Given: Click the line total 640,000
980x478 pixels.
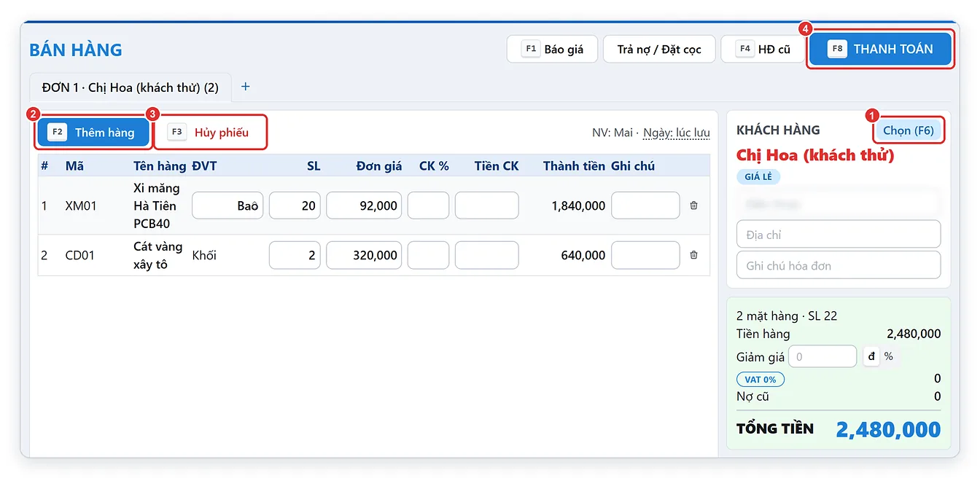Looking at the screenshot, I should pos(583,255).
